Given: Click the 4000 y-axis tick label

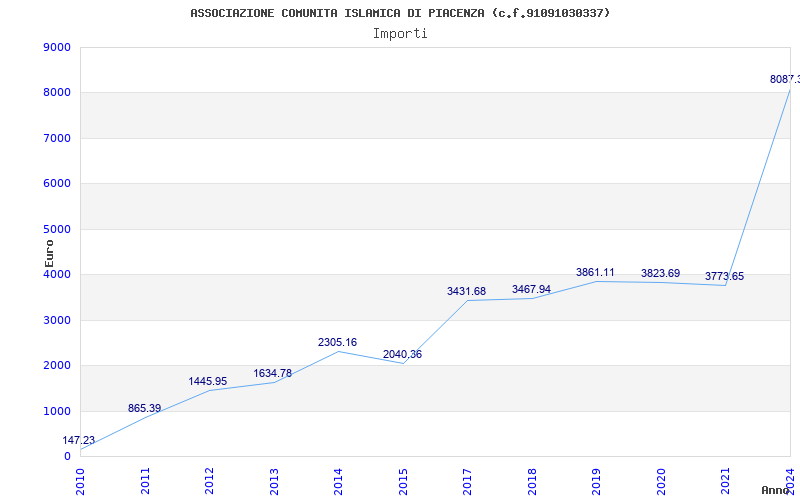Looking at the screenshot, I should (x=57, y=274).
